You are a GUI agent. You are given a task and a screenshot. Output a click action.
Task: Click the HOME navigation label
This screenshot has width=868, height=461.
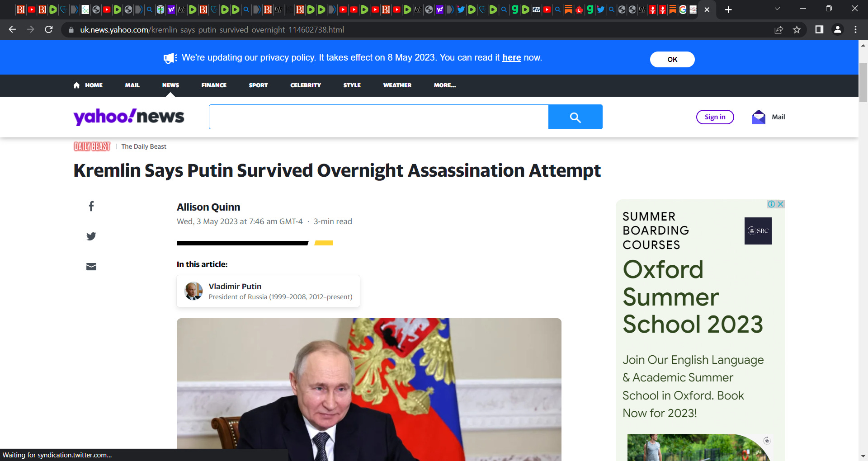pyautogui.click(x=94, y=85)
